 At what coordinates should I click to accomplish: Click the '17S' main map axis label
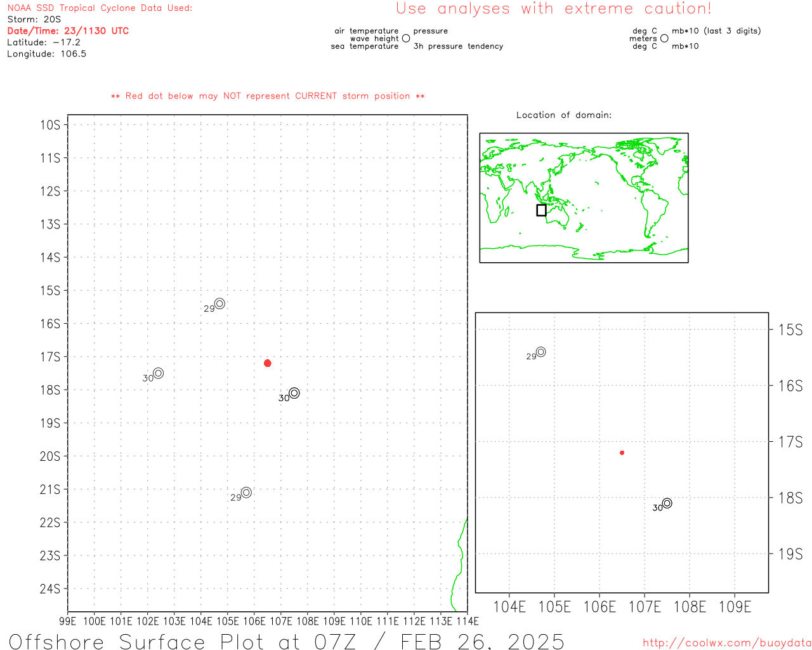tap(50, 357)
